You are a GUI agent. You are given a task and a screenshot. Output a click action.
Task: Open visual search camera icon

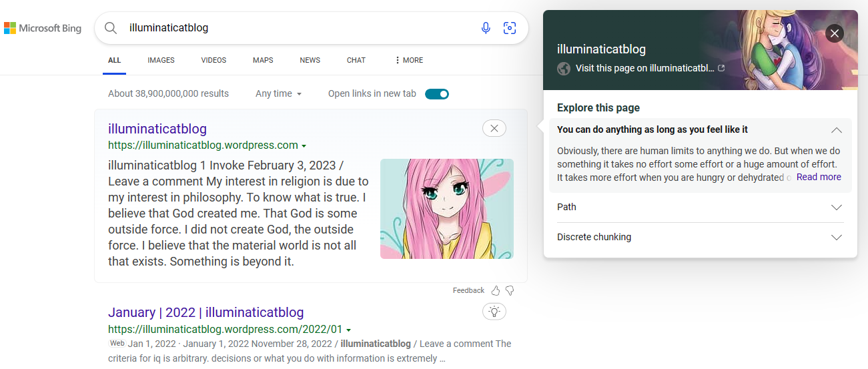(510, 28)
